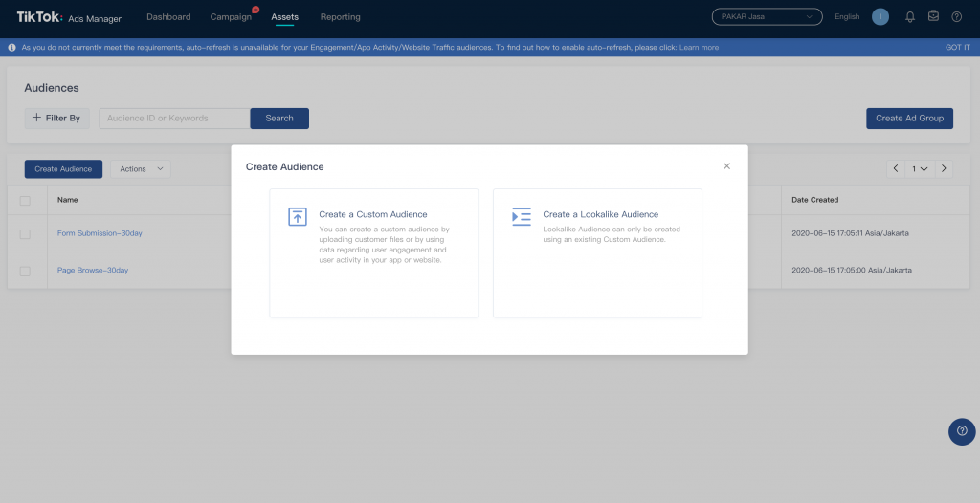Go to previous page arrow
This screenshot has width=980, height=503.
pos(896,168)
